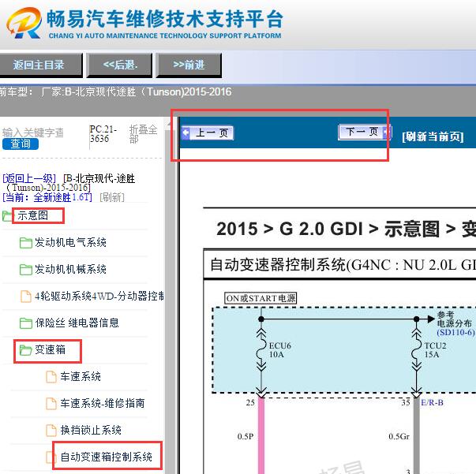The image size is (476, 474).
Task: Click the 示意图 folder icon
Action: (7, 216)
